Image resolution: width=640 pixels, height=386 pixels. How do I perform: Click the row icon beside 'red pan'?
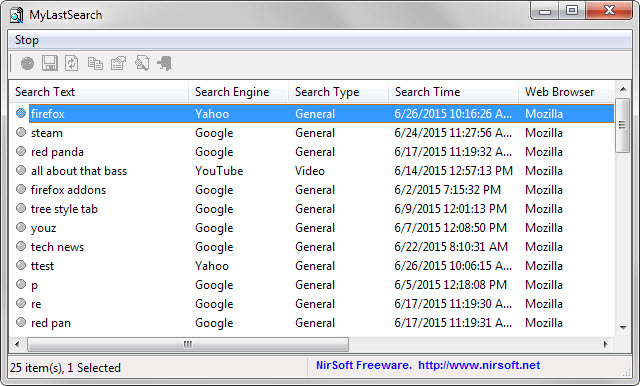[x=21, y=322]
